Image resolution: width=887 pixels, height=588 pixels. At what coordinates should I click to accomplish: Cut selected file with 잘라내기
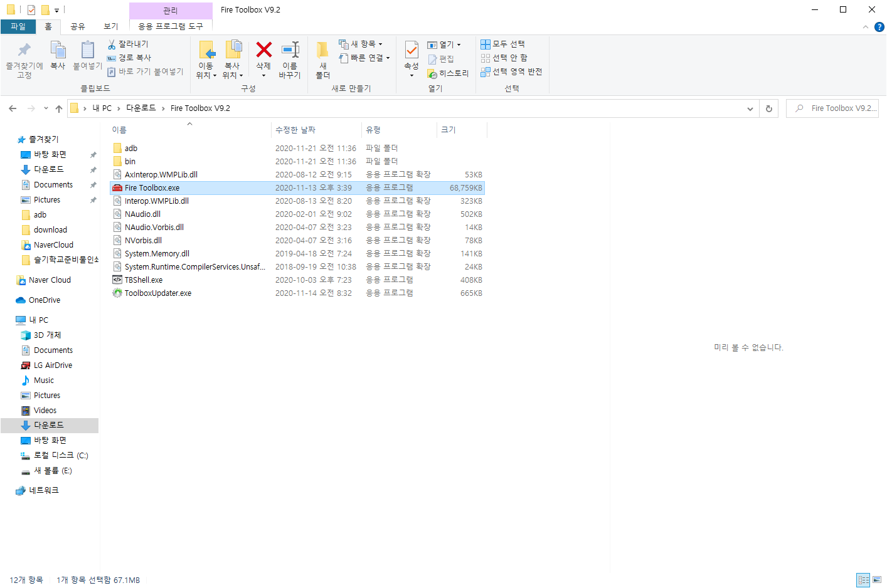coord(128,44)
